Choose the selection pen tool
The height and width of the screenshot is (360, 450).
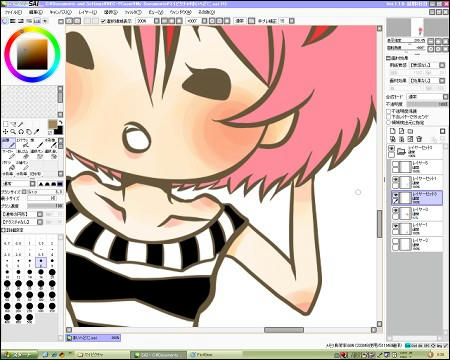click(37, 154)
